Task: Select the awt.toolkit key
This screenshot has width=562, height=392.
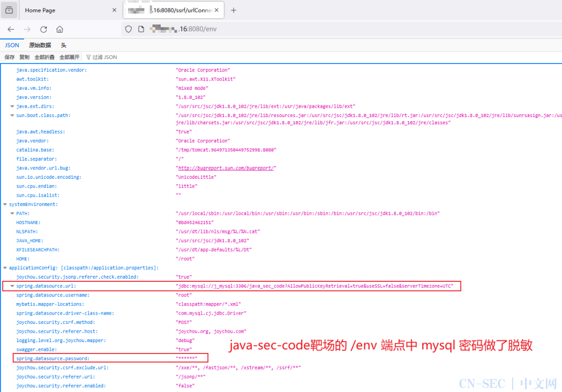Action: coord(32,79)
